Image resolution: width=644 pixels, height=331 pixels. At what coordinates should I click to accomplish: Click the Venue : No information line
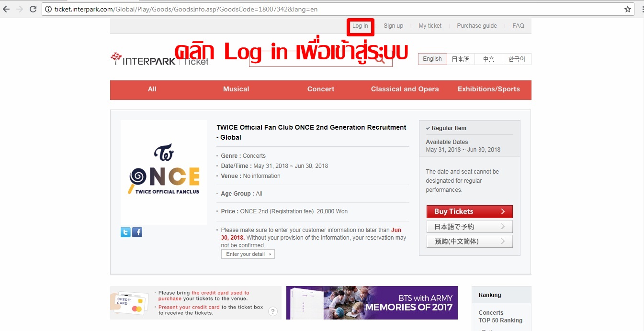250,176
